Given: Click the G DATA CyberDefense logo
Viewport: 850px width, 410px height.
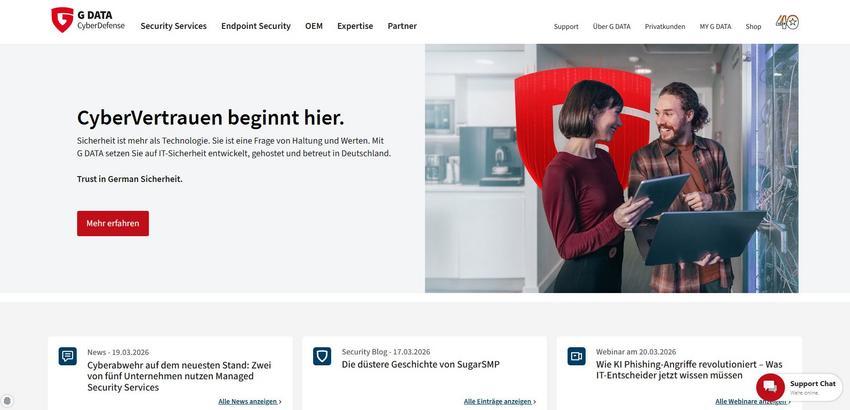Looking at the screenshot, I should point(88,20).
